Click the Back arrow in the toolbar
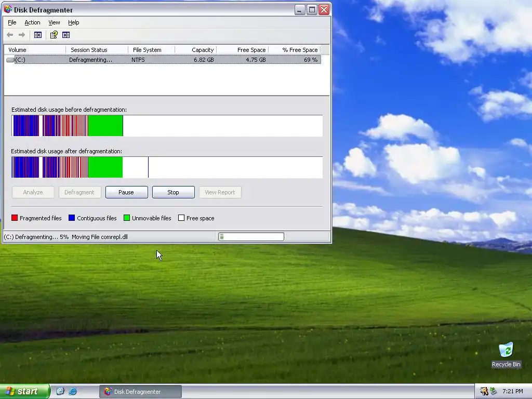This screenshot has width=532, height=399. 10,35
